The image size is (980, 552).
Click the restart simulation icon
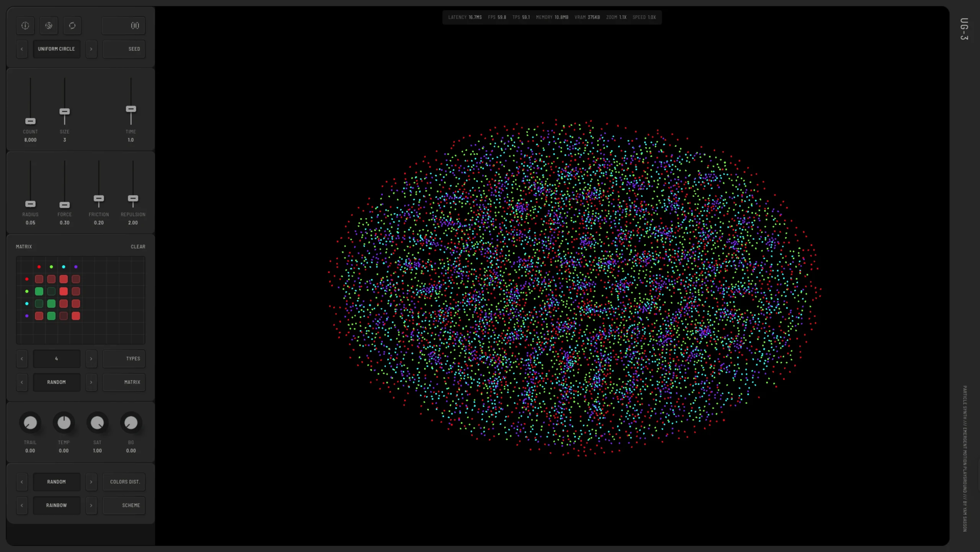pyautogui.click(x=72, y=26)
